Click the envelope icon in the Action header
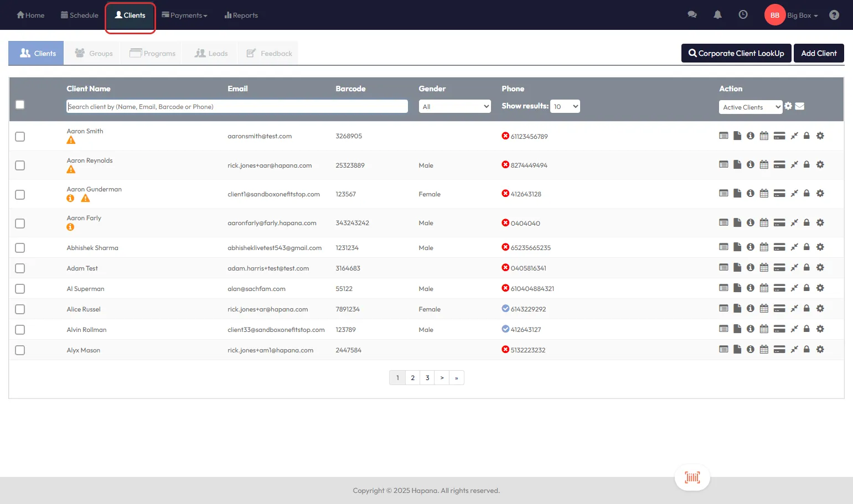The width and height of the screenshot is (853, 504). point(800,106)
